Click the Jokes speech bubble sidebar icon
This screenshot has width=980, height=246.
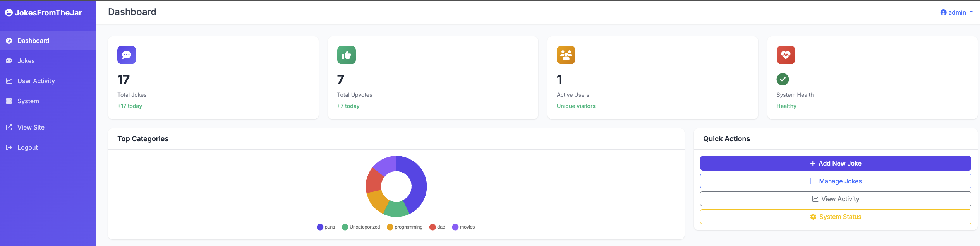9,61
